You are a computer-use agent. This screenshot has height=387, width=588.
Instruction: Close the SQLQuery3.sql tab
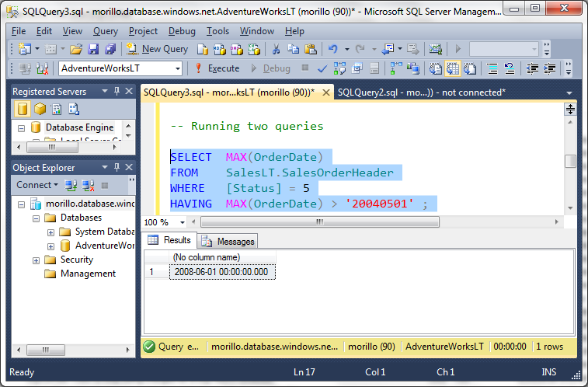[x=326, y=92]
